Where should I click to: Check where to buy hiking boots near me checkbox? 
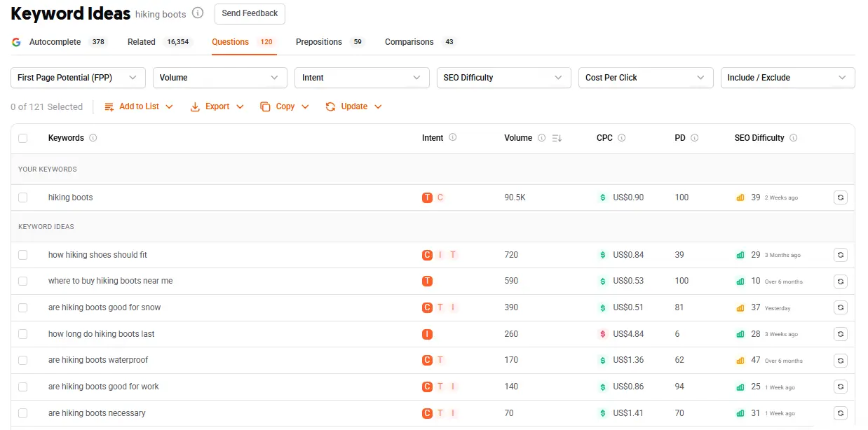click(23, 281)
